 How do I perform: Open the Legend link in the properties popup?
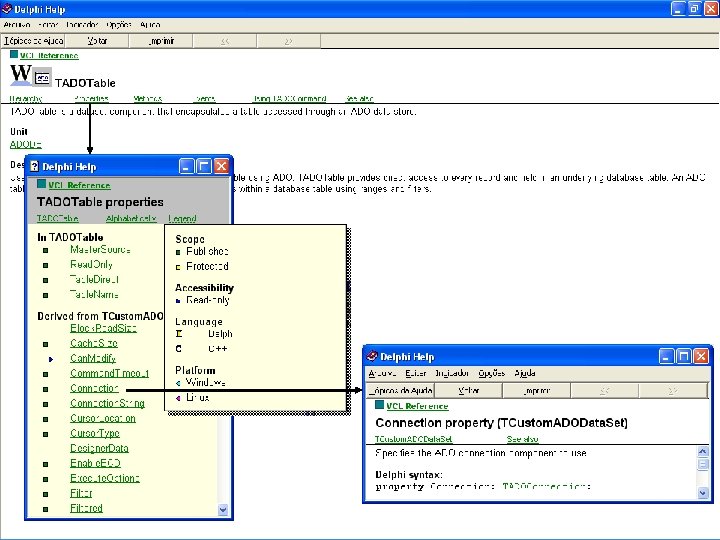[x=182, y=219]
